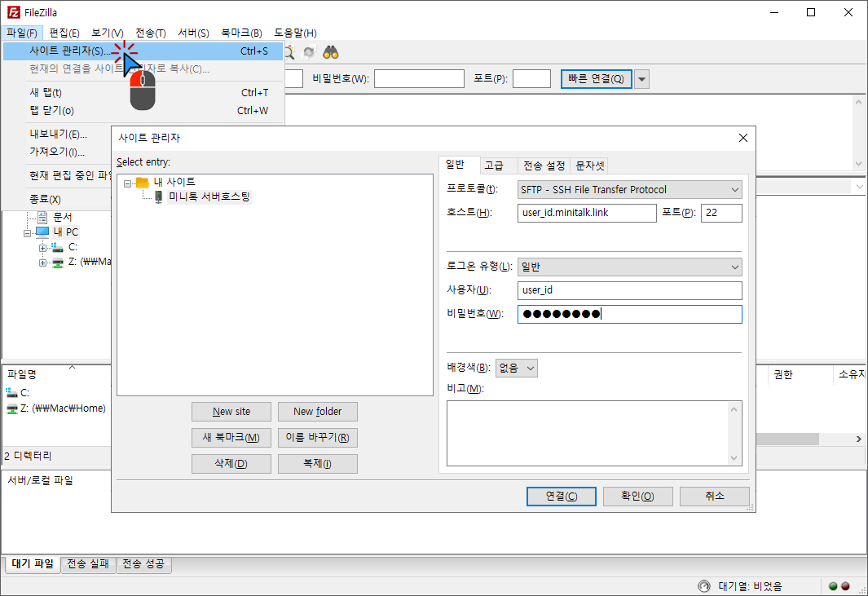Screen dimensions: 868x596
Task: Click the red activity LED in the status bar
Action: [845, 586]
